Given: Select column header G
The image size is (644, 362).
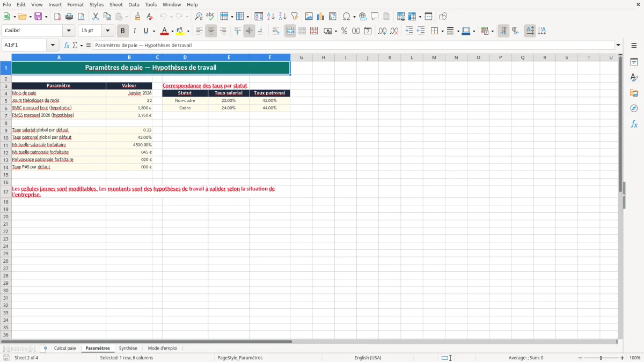Looking at the screenshot, I should point(301,57).
